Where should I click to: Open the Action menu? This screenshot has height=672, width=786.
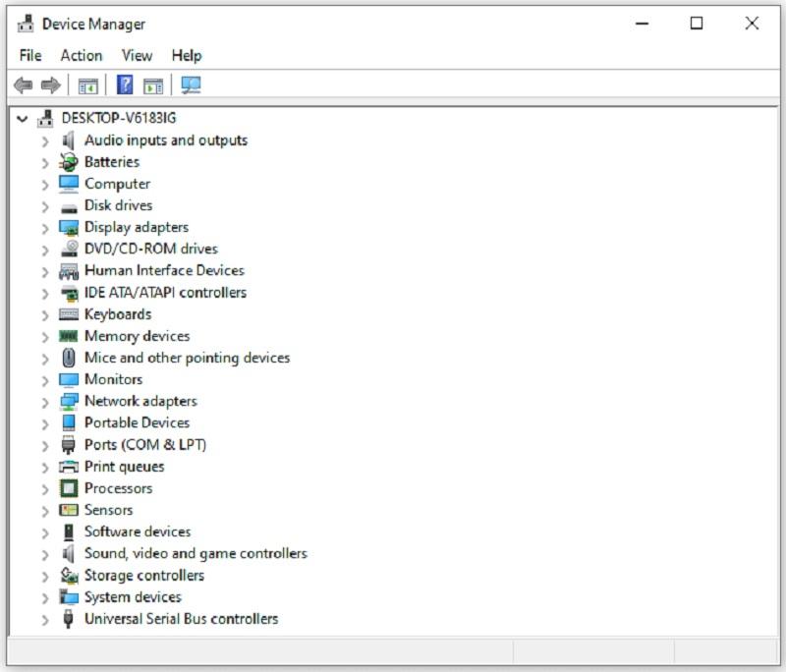81,55
